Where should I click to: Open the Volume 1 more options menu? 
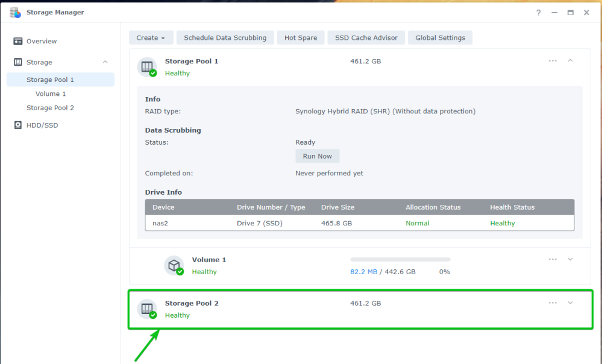(x=553, y=259)
